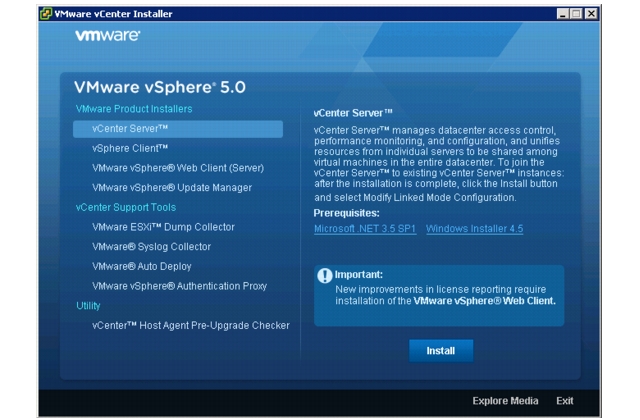Click the vmware logo at top left
Viewport: 640px width, 420px height.
pyautogui.click(x=107, y=36)
